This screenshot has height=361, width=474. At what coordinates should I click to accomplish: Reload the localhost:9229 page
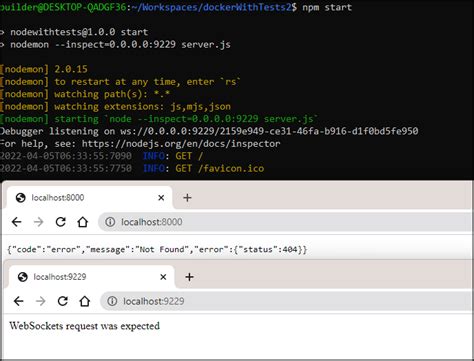tap(63, 301)
